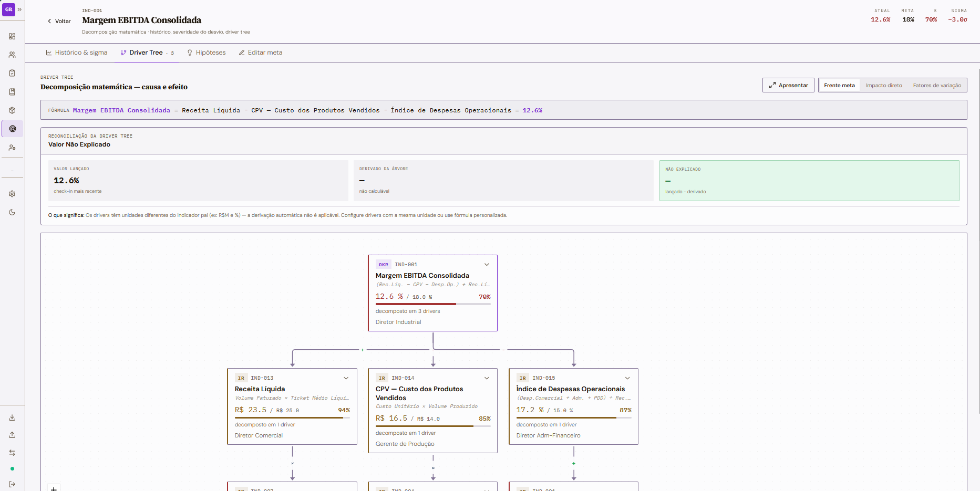980x491 pixels.
Task: Click the upload icon in the sidebar
Action: pos(12,435)
